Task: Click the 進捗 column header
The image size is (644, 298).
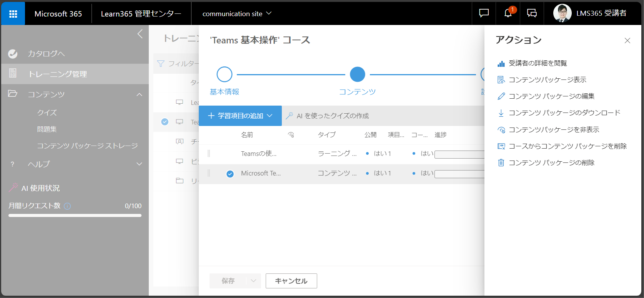Action: (x=441, y=135)
